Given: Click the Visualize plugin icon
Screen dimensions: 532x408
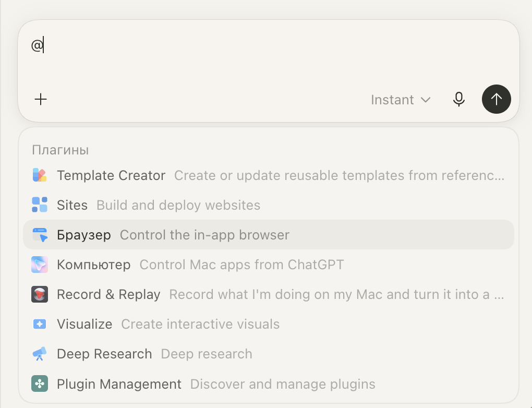Looking at the screenshot, I should [x=40, y=324].
